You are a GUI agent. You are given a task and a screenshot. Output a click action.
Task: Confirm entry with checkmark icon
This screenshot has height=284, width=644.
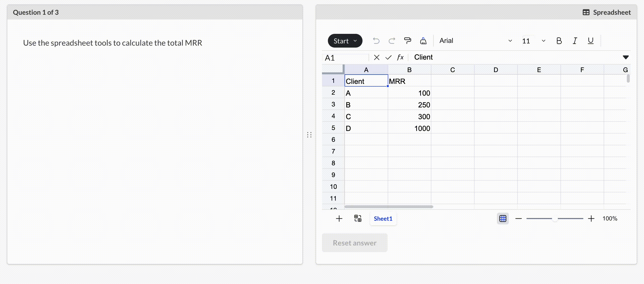click(x=388, y=57)
